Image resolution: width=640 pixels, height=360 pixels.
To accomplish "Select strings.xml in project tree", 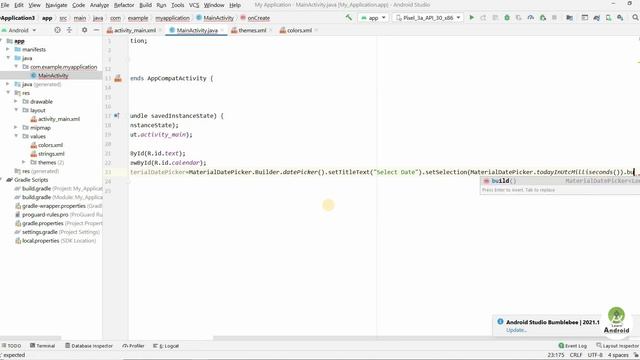I will point(51,153).
